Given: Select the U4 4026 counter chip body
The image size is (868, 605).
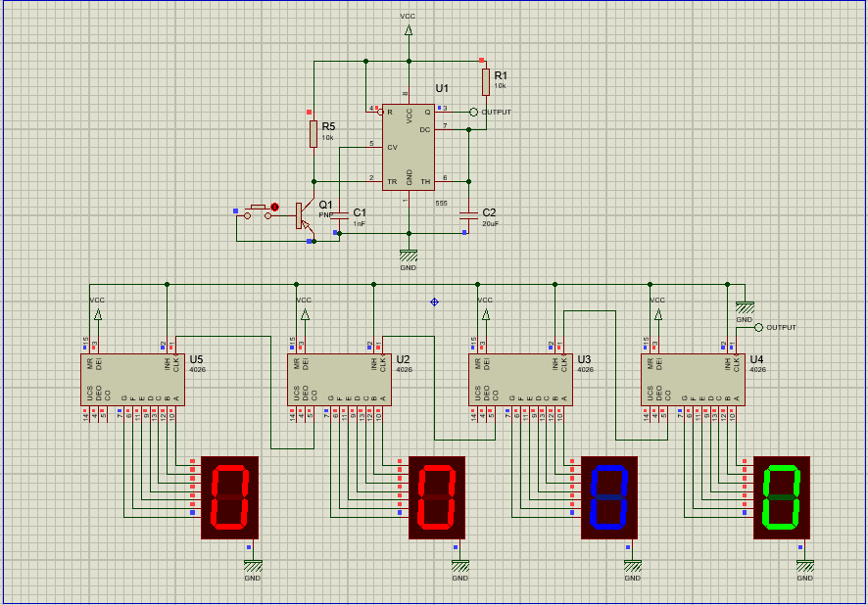Looking at the screenshot, I should [693, 380].
